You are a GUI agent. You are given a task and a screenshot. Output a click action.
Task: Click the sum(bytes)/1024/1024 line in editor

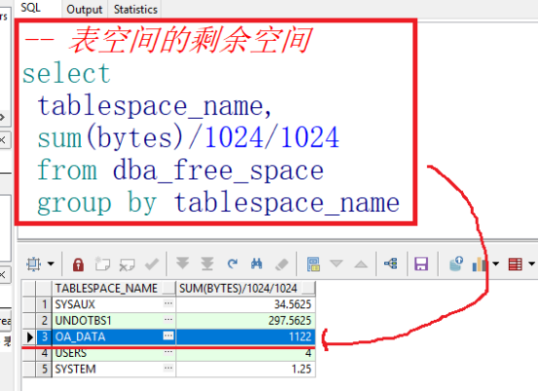click(x=189, y=138)
